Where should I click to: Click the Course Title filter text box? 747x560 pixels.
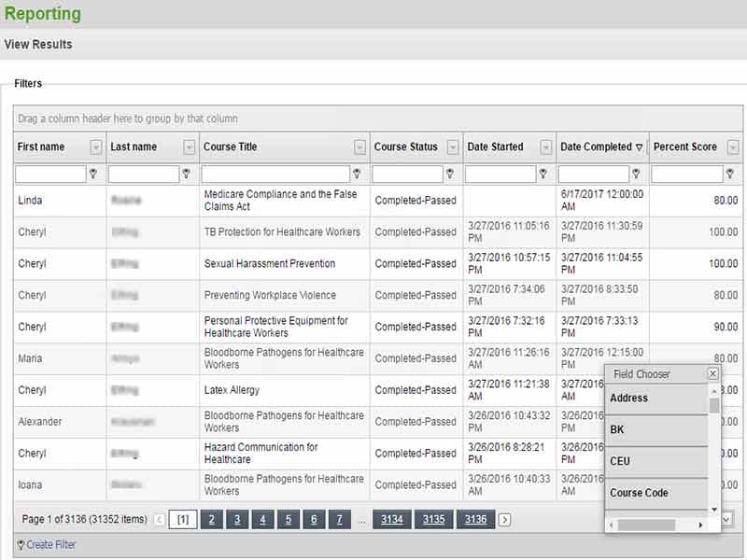(x=275, y=174)
